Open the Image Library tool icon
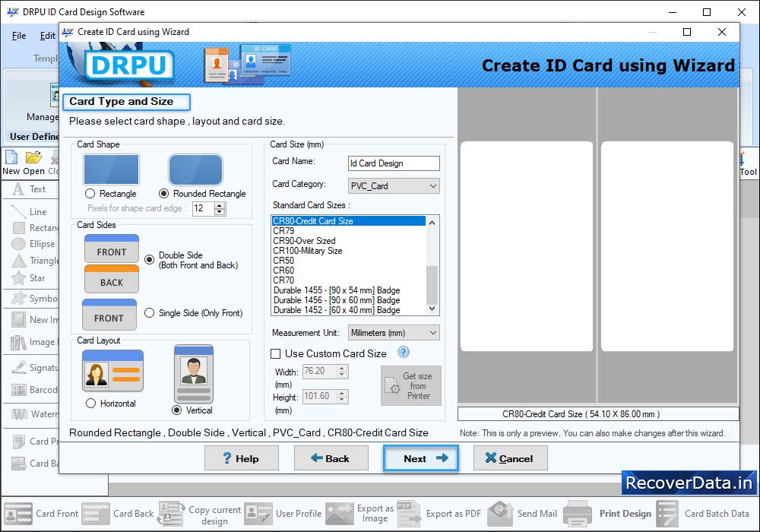 (18, 342)
